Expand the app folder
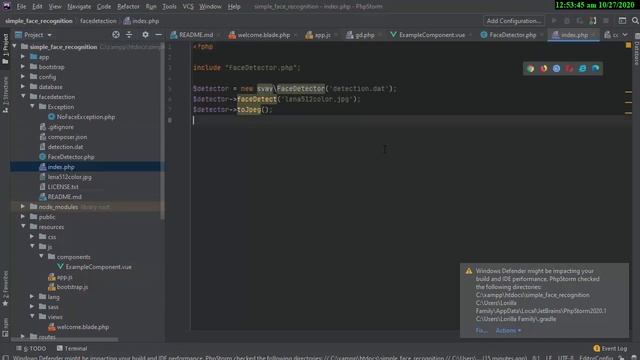Viewport: 640px width, 360px height. pyautogui.click(x=23, y=57)
